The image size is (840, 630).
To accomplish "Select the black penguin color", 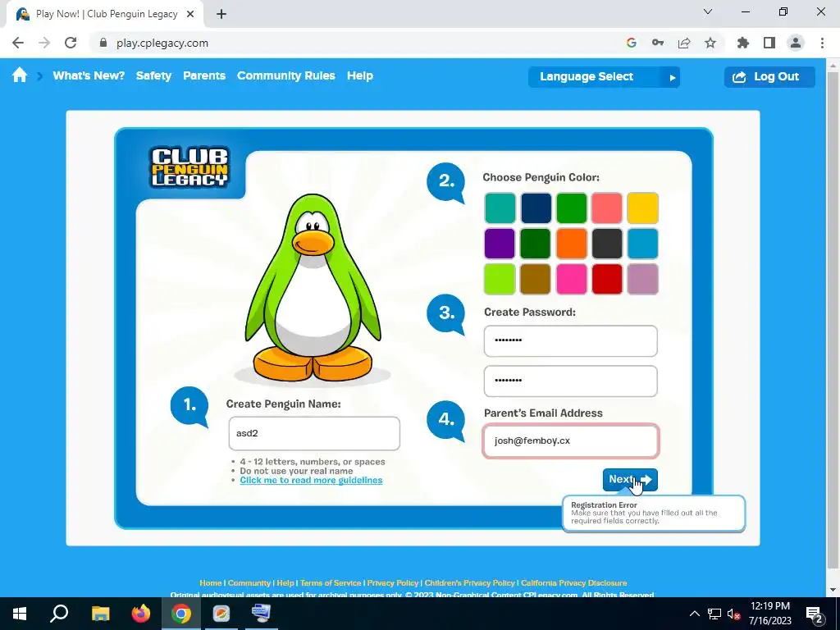I will click(x=607, y=243).
